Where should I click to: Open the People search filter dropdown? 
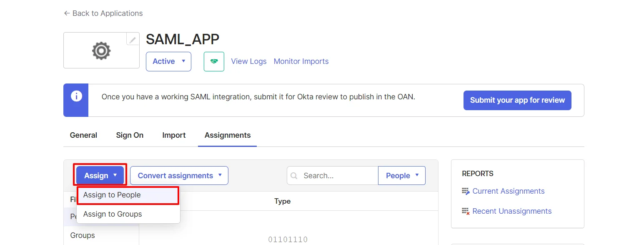click(401, 175)
